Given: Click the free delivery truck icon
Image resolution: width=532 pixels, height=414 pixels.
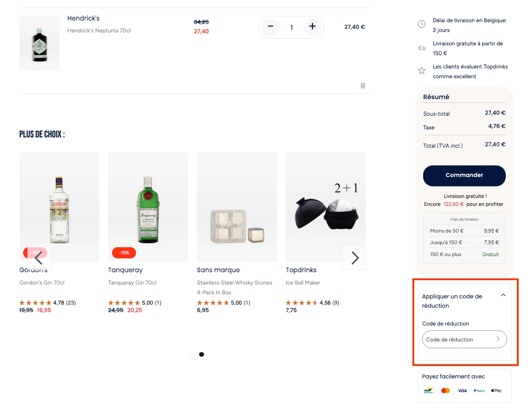Looking at the screenshot, I should click(x=422, y=48).
